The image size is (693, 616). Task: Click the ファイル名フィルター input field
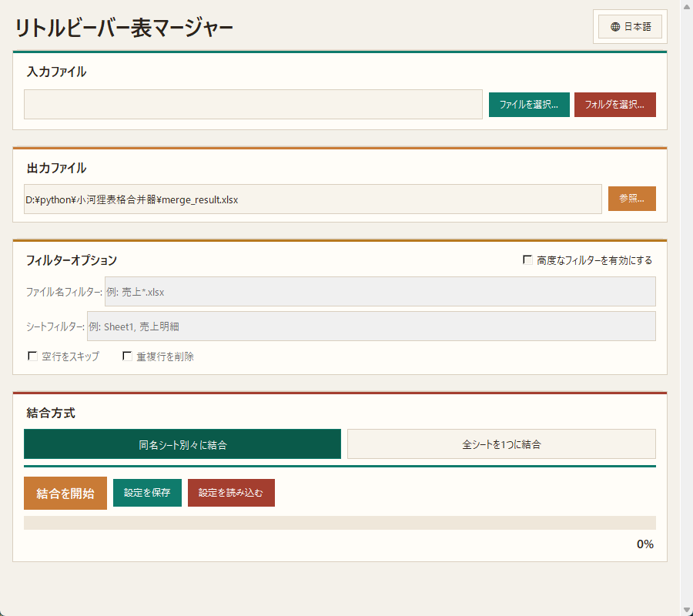(x=380, y=292)
